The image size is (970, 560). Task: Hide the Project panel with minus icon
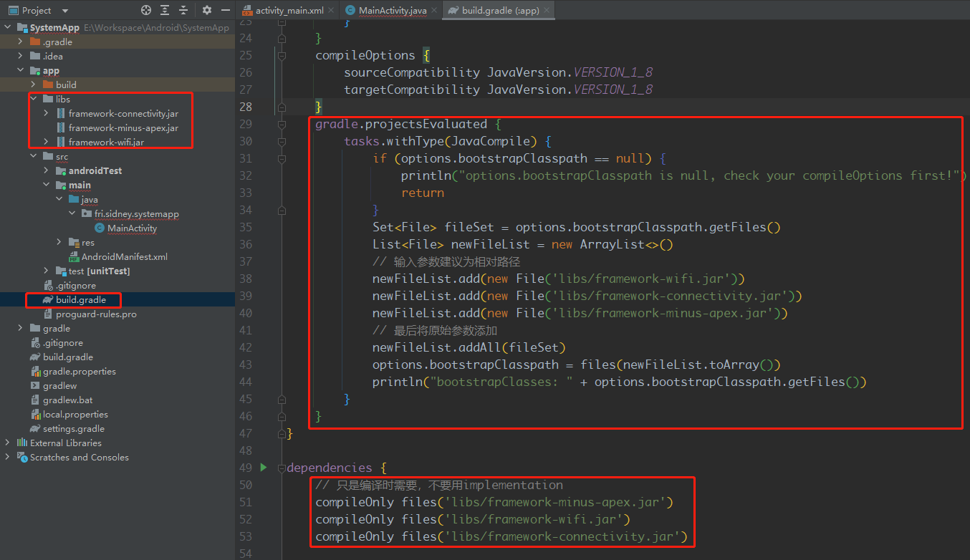(x=225, y=10)
